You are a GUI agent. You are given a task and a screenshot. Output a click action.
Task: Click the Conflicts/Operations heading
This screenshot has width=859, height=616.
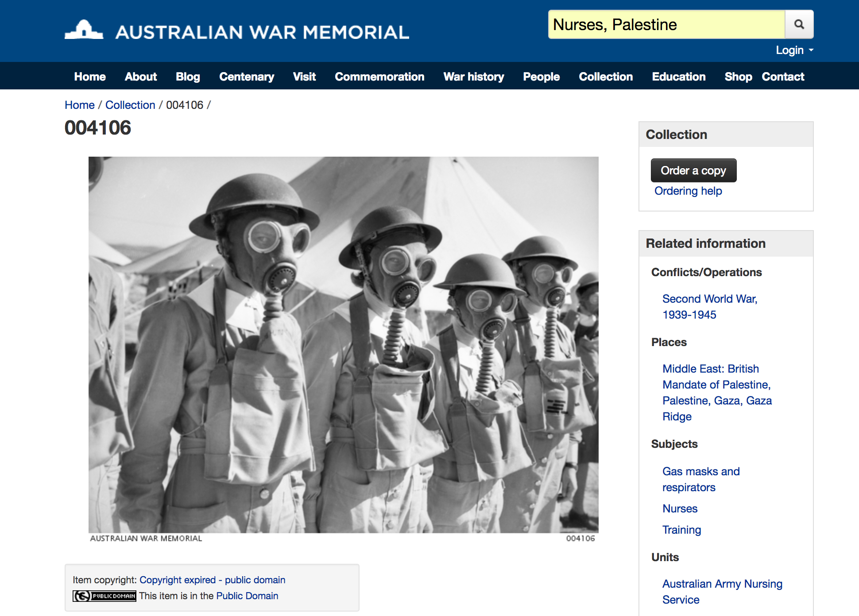point(706,272)
